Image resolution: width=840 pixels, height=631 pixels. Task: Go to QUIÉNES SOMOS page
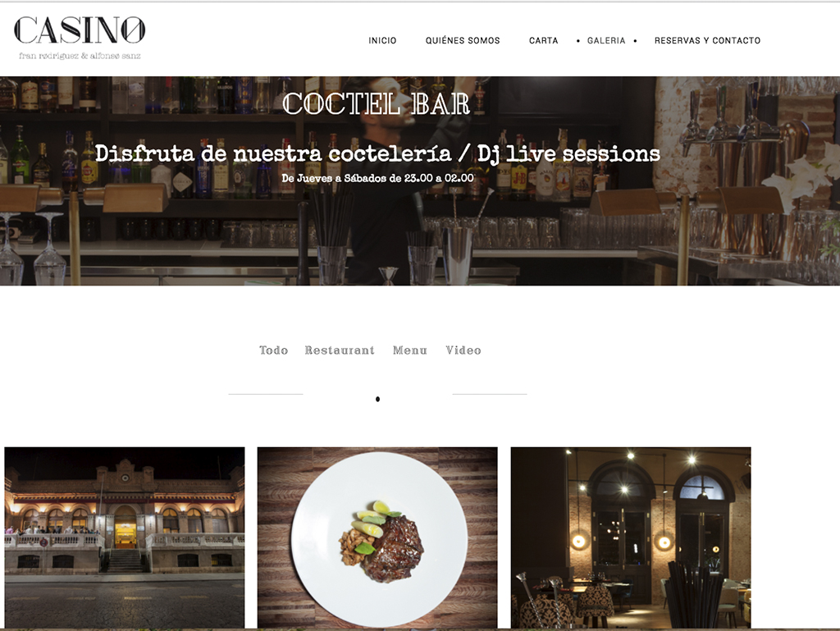463,41
